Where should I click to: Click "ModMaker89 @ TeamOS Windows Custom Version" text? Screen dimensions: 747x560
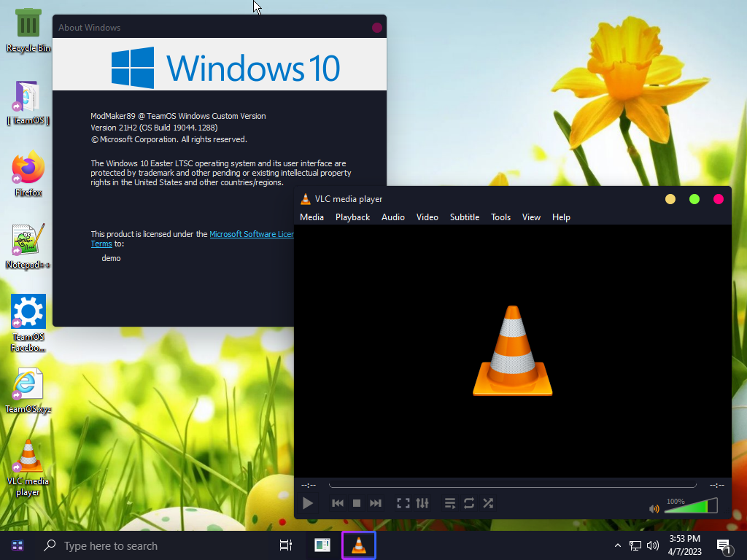tap(178, 116)
